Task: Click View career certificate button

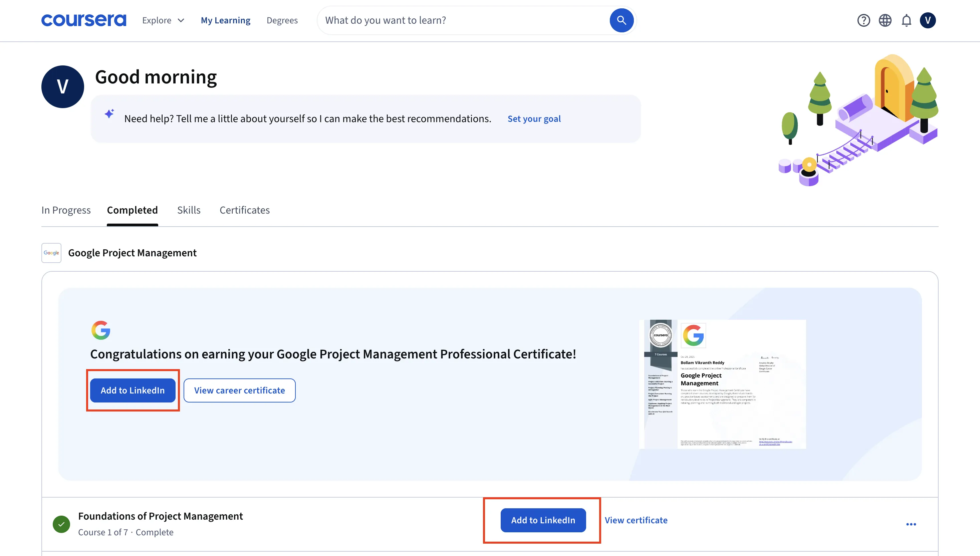Action: pos(239,390)
